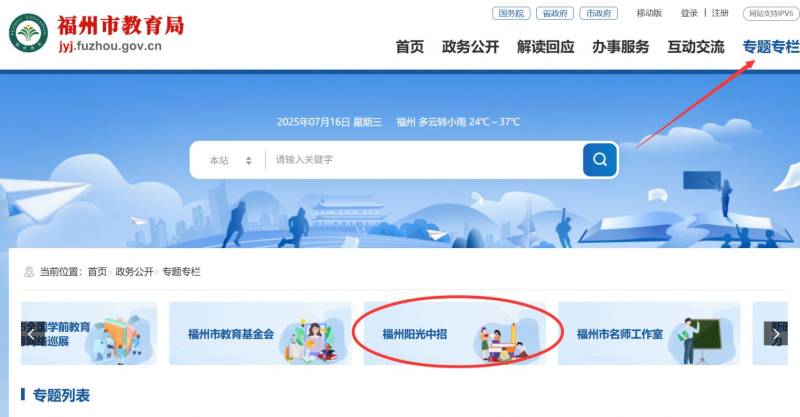Viewport: 800px width, 417px height.
Task: Click the carousel right arrow
Action: tap(775, 334)
